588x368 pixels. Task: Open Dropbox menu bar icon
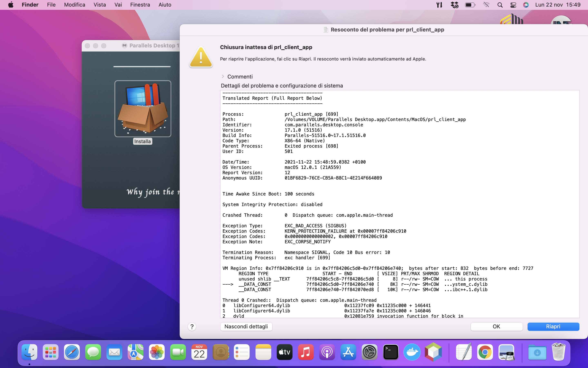coord(454,5)
